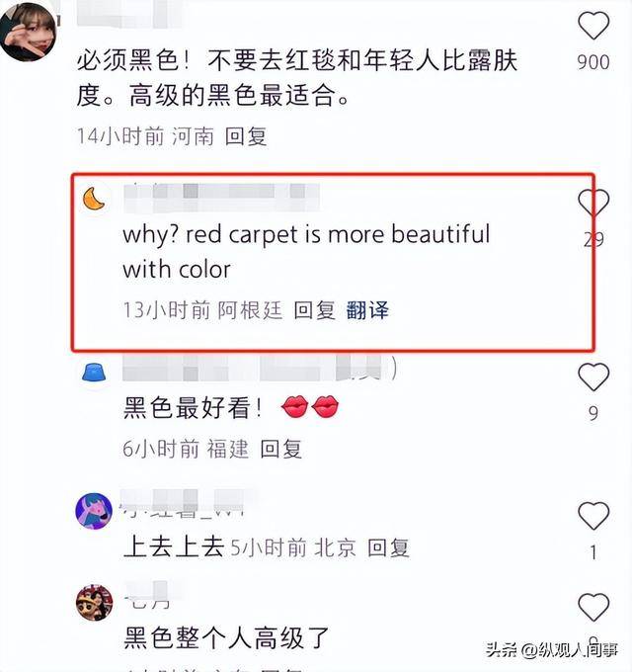This screenshot has width=632, height=672.
Task: Open blurred username above 黑色最好看 comment
Action: click(260, 369)
